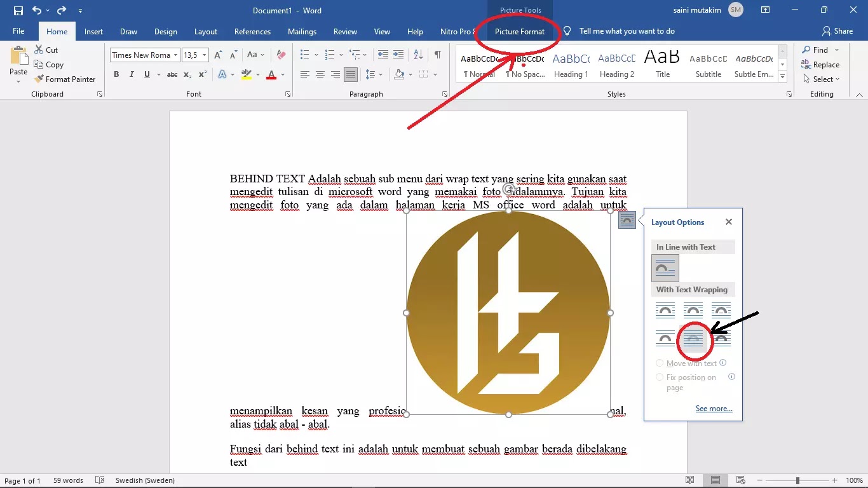Click the Decrease Indent icon

[383, 55]
